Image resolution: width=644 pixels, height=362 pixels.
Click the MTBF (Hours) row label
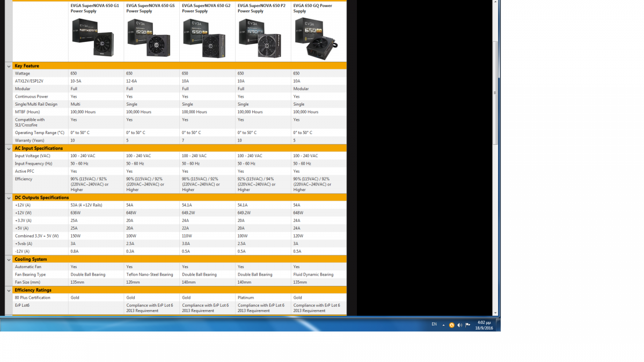tap(27, 112)
